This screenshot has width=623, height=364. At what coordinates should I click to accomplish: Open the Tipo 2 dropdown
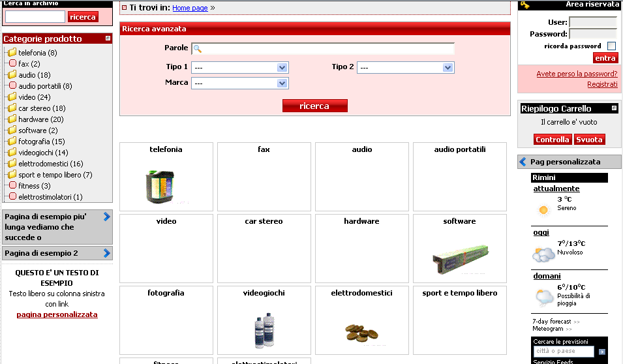(x=406, y=68)
